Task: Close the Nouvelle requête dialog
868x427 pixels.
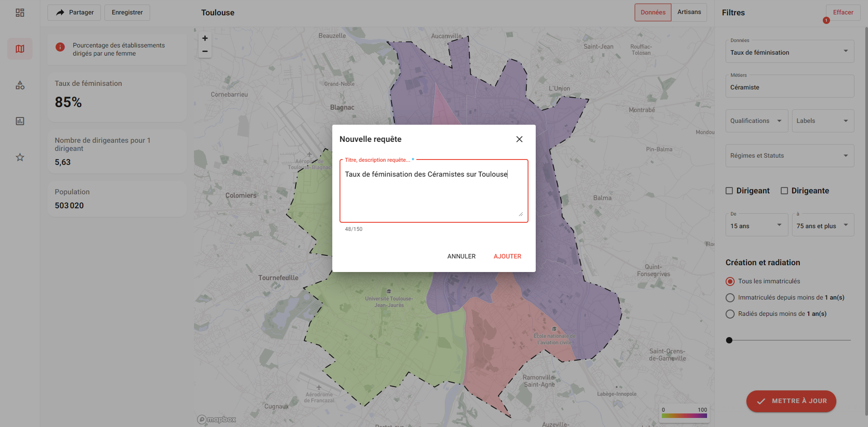Action: pyautogui.click(x=519, y=139)
